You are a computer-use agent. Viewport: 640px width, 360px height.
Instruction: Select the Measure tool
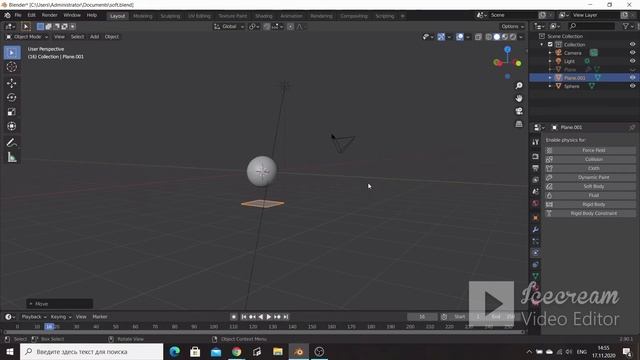pyautogui.click(x=12, y=157)
